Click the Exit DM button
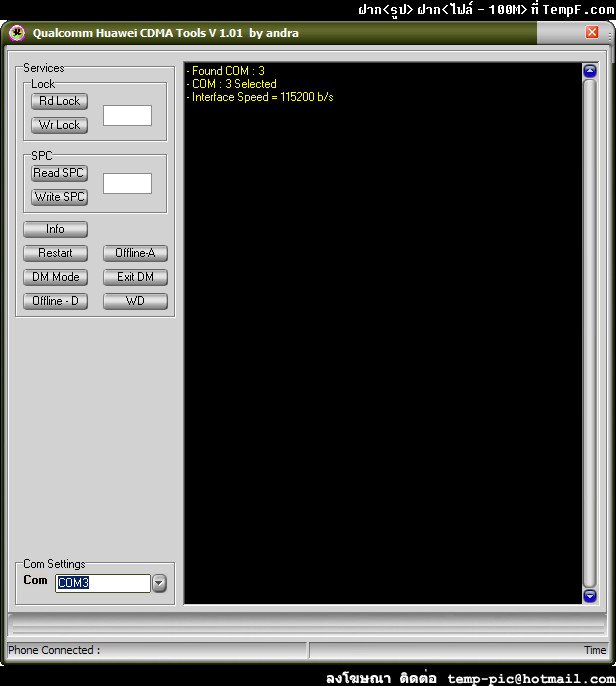 coord(135,277)
